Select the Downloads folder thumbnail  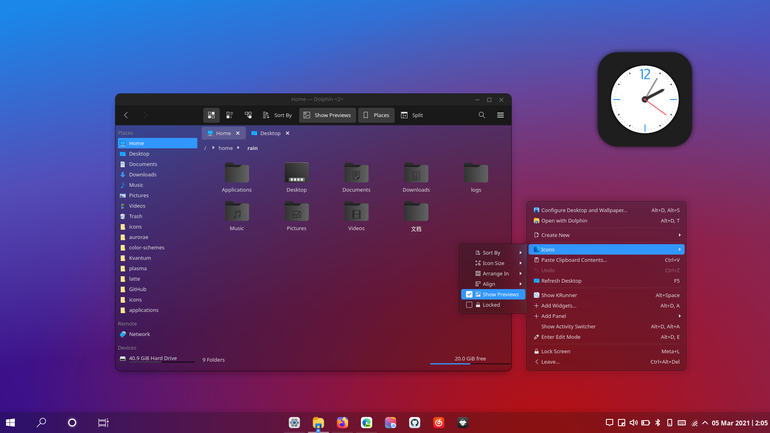(x=416, y=177)
